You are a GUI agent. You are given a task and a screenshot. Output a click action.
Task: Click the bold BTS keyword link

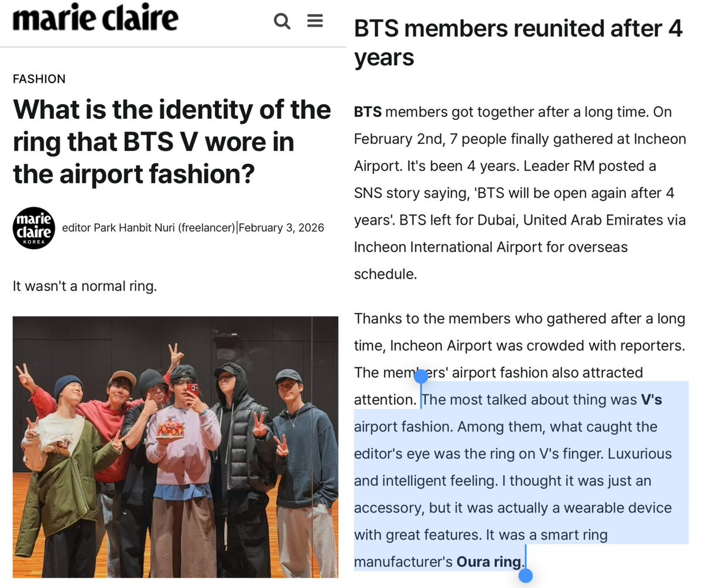[368, 112]
